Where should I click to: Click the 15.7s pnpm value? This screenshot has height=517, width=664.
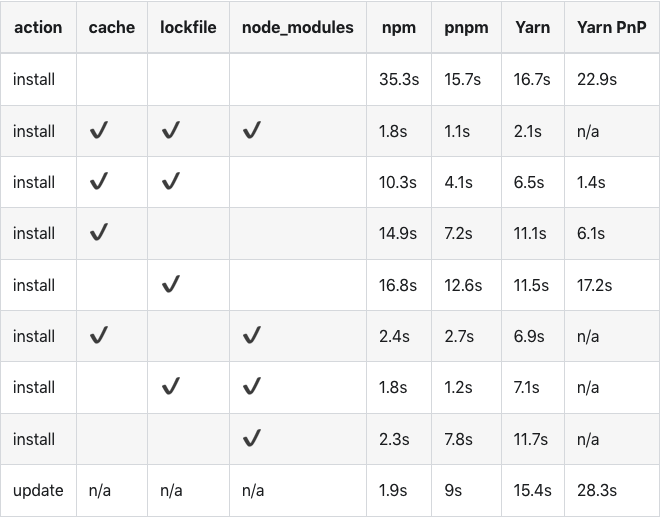462,79
